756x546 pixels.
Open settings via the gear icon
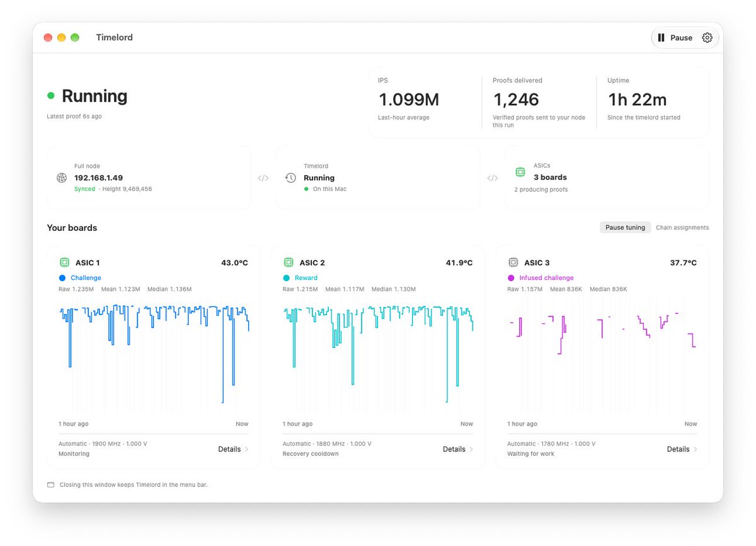[x=707, y=38]
